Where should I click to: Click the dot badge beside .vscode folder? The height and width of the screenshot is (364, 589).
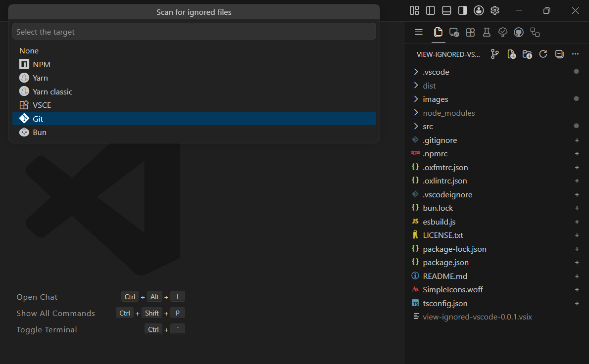click(576, 71)
